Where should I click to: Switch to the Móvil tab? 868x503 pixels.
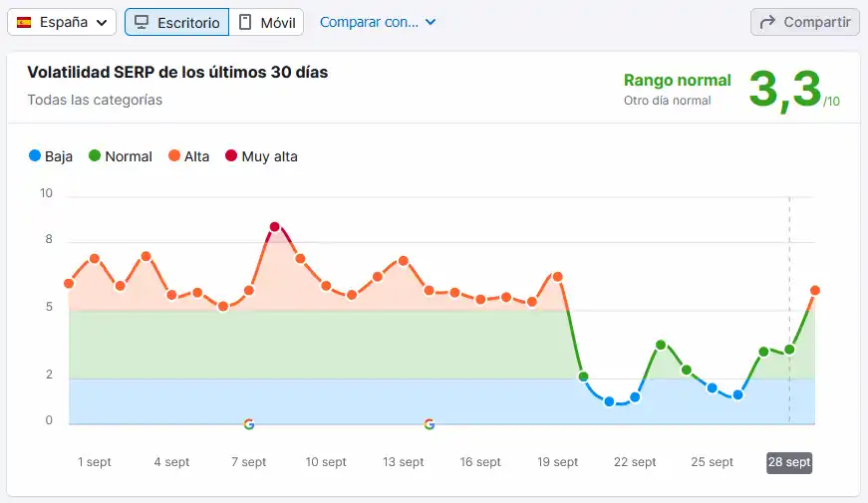267,22
